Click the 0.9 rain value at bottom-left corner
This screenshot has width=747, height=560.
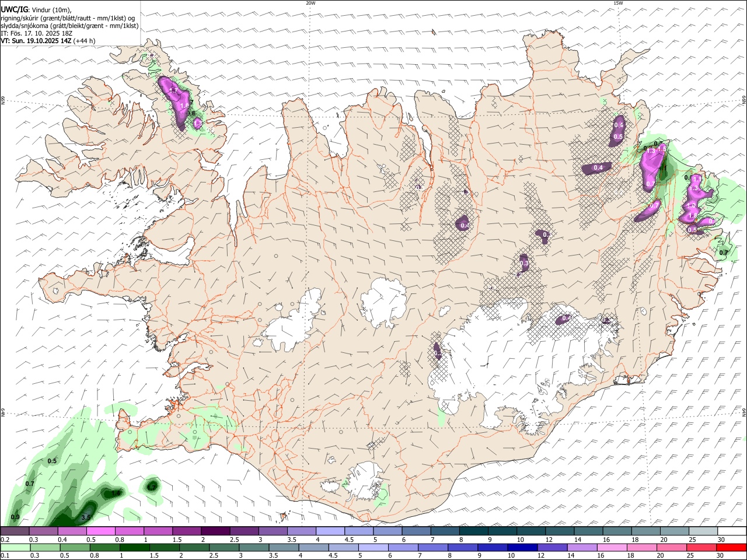pos(15,517)
